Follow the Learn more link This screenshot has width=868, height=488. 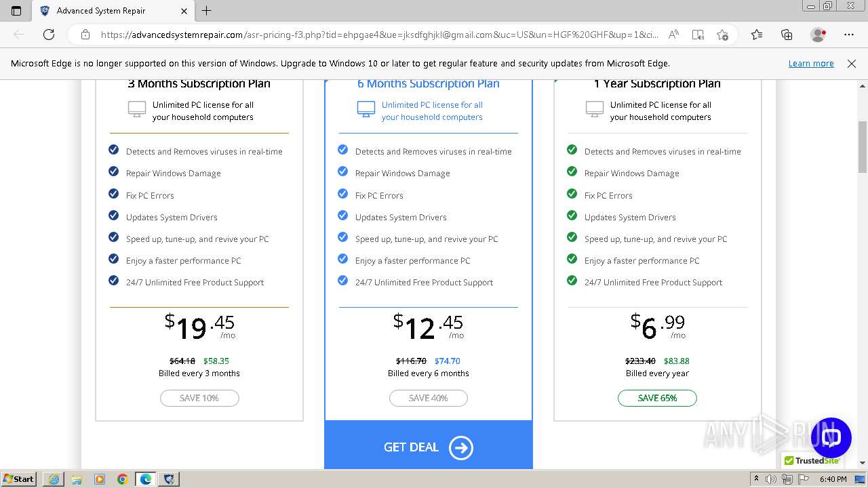click(x=810, y=64)
